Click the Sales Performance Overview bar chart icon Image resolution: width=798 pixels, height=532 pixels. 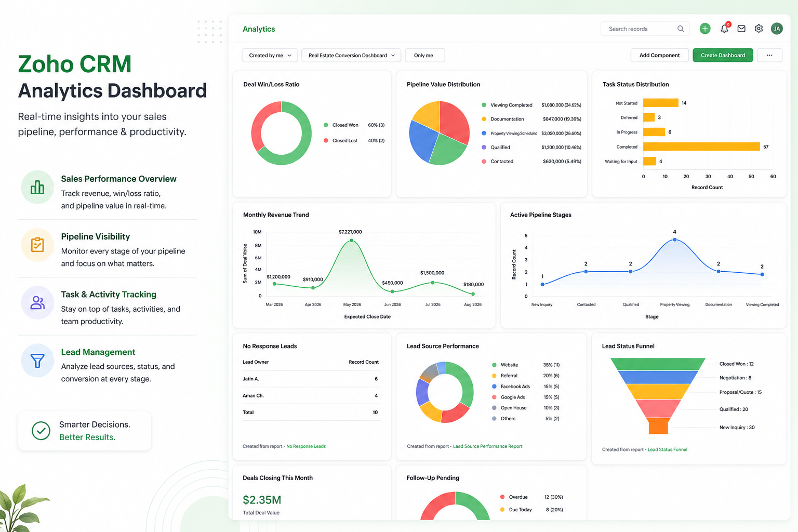click(x=37, y=187)
